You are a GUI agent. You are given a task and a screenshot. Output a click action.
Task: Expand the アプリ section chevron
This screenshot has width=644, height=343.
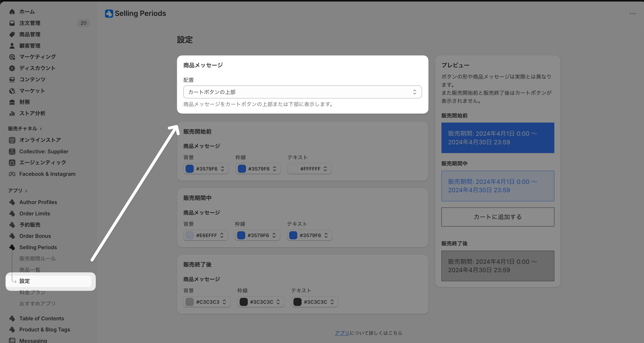coord(26,191)
